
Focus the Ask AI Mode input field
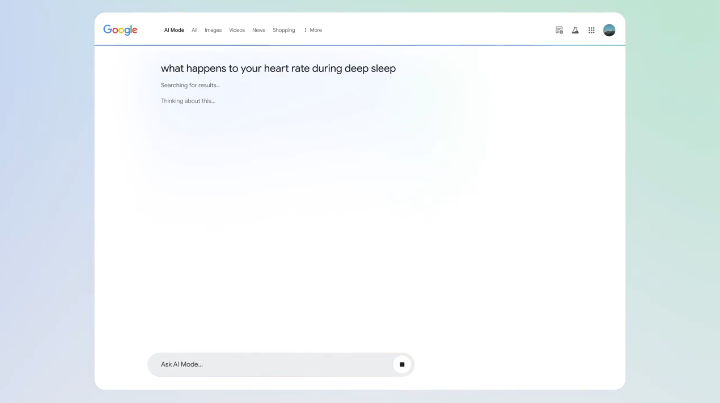pos(270,364)
